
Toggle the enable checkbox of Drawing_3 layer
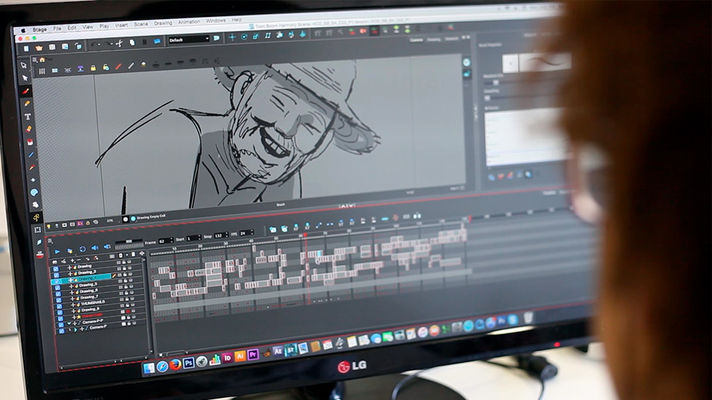point(56,275)
